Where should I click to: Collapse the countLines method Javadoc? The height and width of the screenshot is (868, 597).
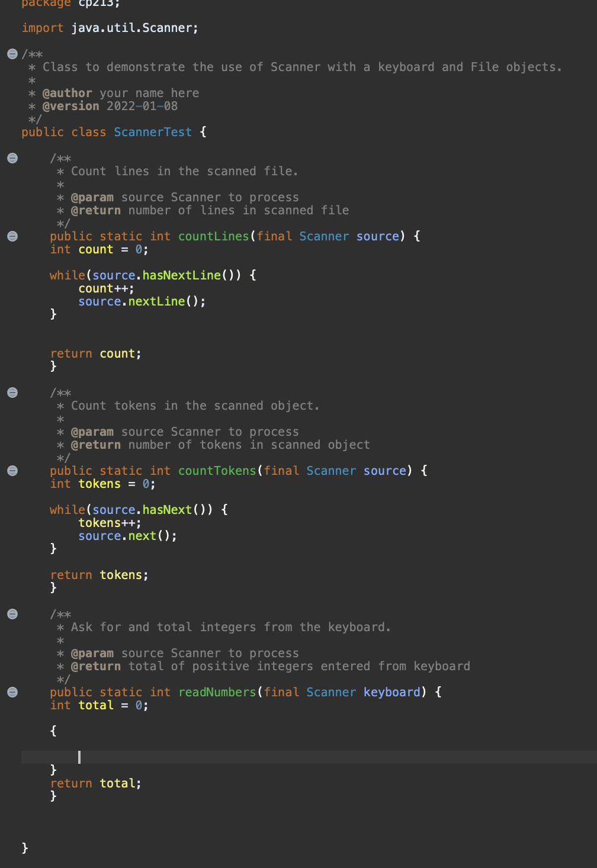click(12, 157)
